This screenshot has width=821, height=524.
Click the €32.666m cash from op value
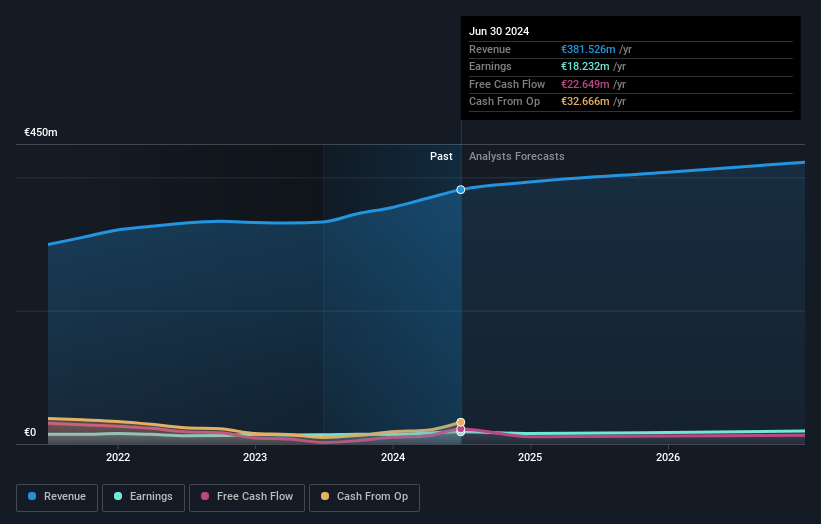point(585,102)
